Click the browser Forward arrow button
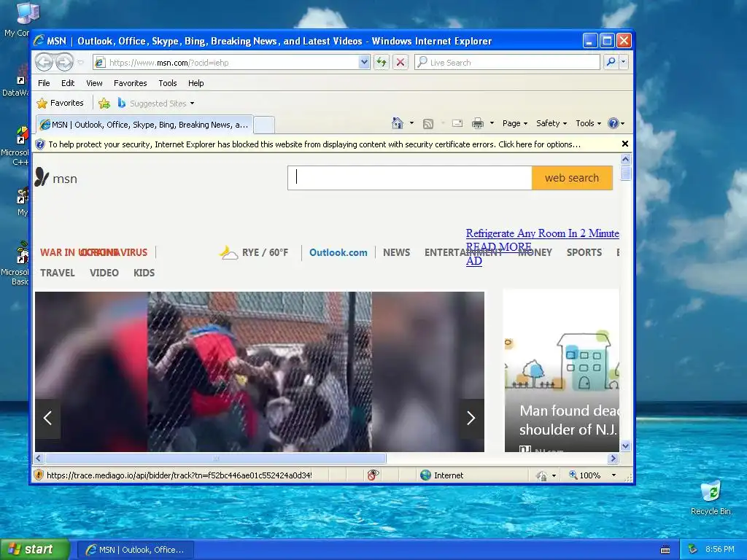The width and height of the screenshot is (747, 560). (64, 62)
